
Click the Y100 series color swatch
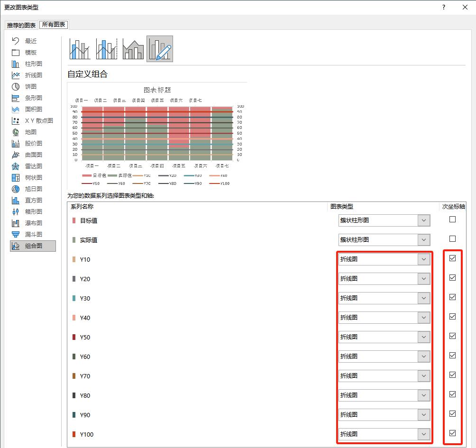[74, 434]
